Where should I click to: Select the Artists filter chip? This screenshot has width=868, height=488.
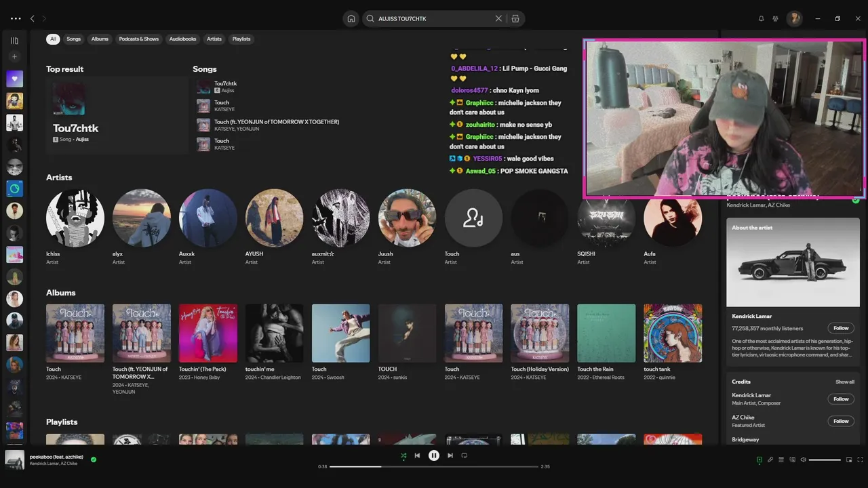point(214,39)
